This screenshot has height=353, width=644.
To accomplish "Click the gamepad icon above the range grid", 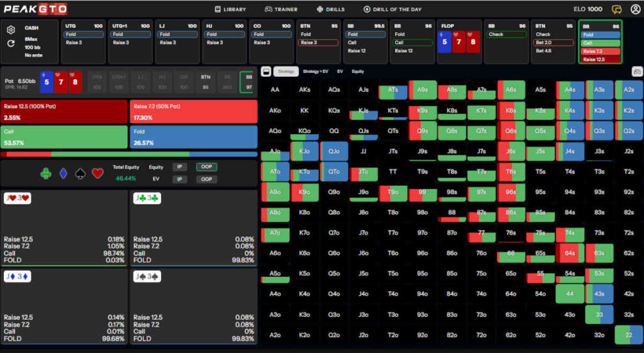I will pos(636,72).
